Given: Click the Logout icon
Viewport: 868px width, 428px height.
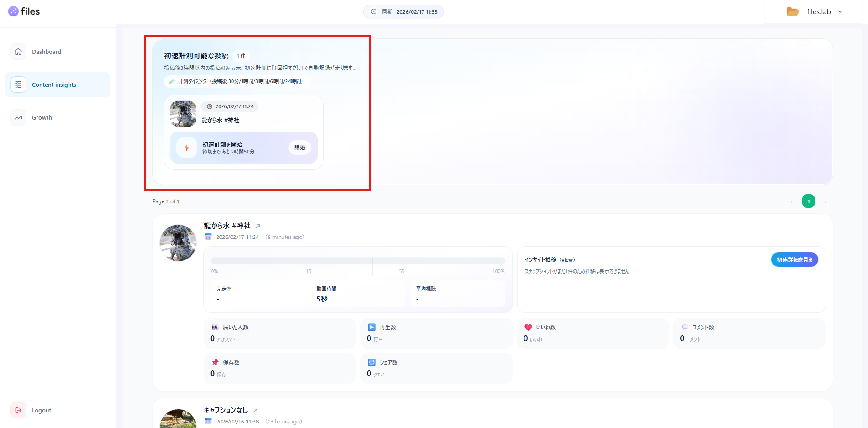Looking at the screenshot, I should coord(18,410).
